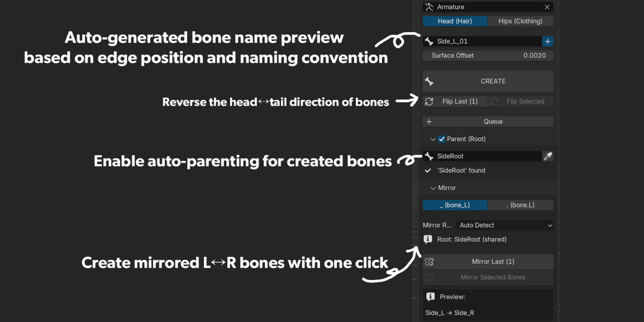The height and width of the screenshot is (322, 644).
Task: Select the _ (bone_L) naming option
Action: coord(455,205)
